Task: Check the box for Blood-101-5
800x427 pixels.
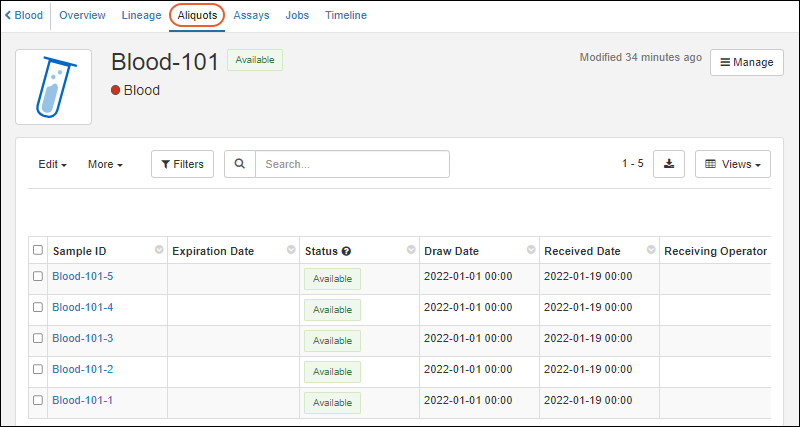Action: point(38,277)
